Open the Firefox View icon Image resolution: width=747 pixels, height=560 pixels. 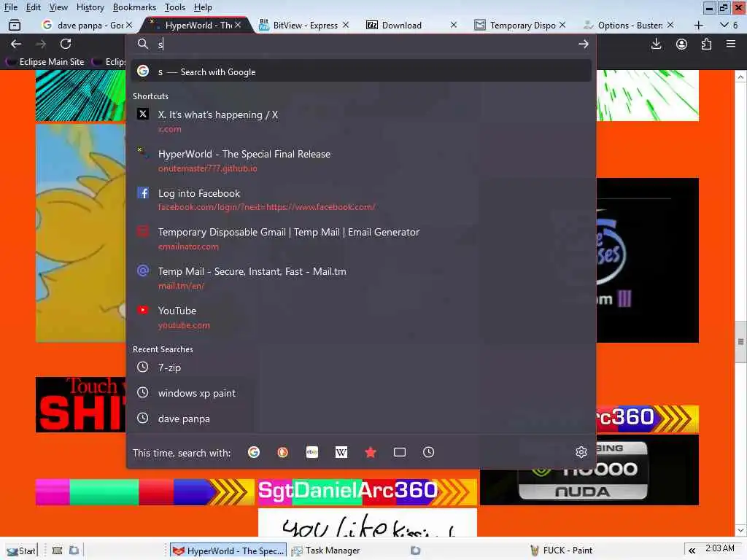pyautogui.click(x=15, y=25)
